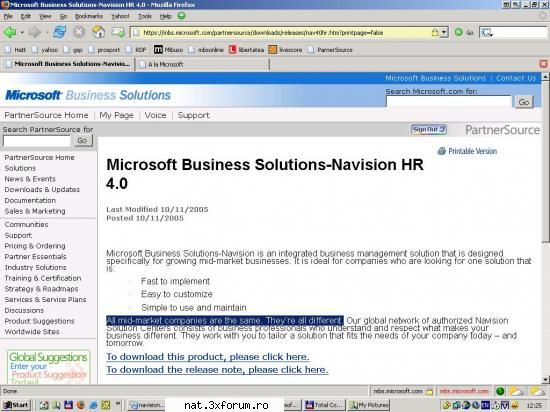
Task: Open Sales & Marketing in sidebar
Action: click(x=35, y=211)
